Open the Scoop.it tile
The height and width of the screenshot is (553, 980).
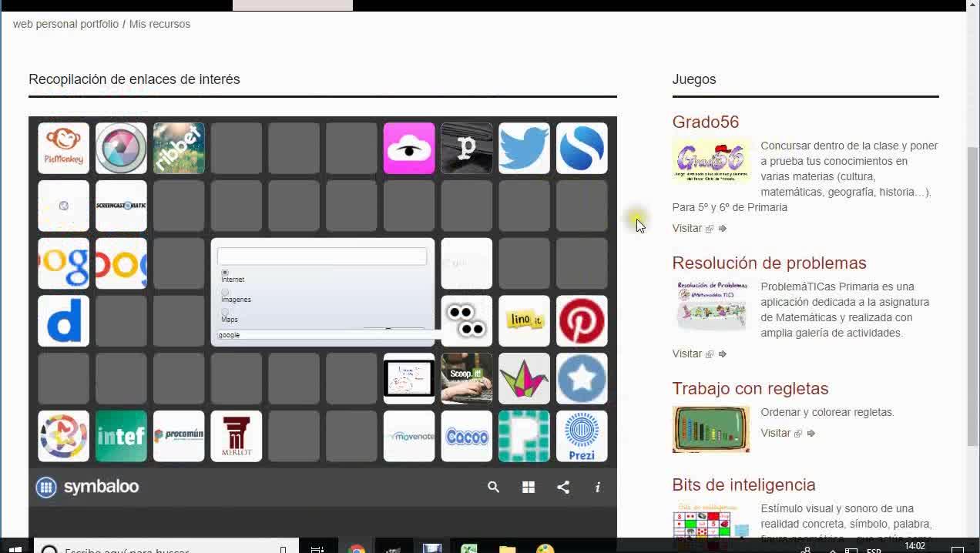[467, 379]
